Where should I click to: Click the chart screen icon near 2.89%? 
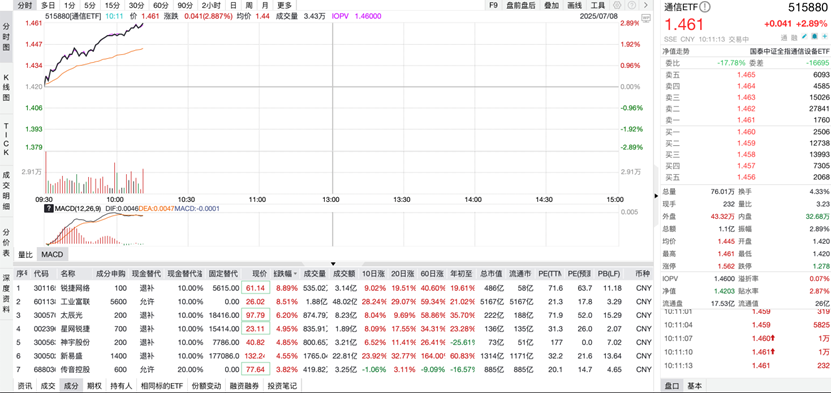(x=646, y=18)
